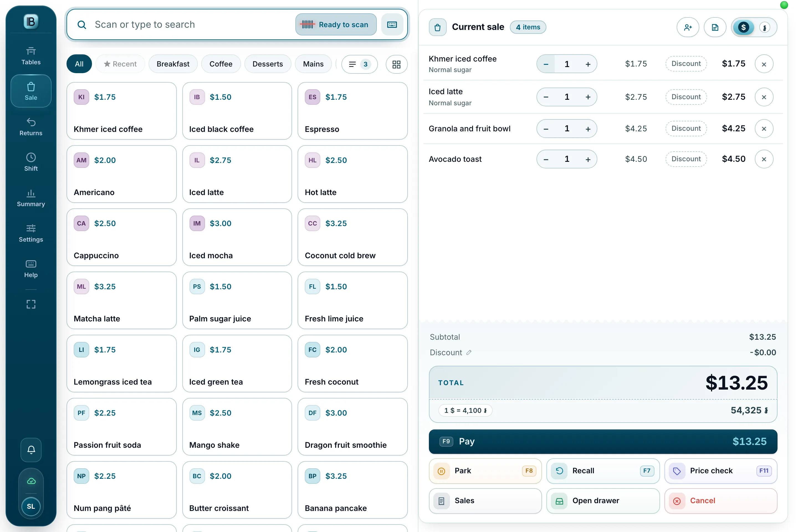Switch currency to riel toggle

click(x=764, y=27)
